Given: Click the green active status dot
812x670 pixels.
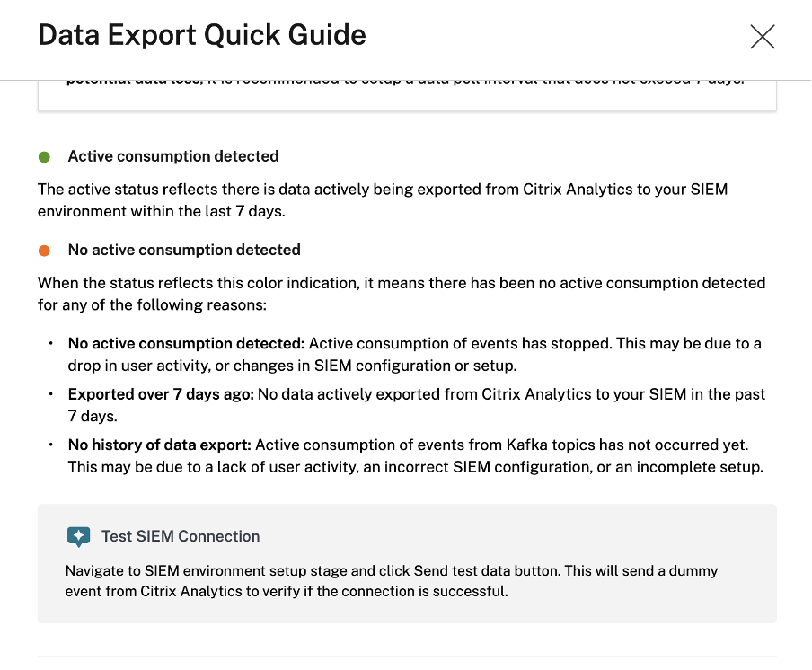Looking at the screenshot, I should (44, 157).
